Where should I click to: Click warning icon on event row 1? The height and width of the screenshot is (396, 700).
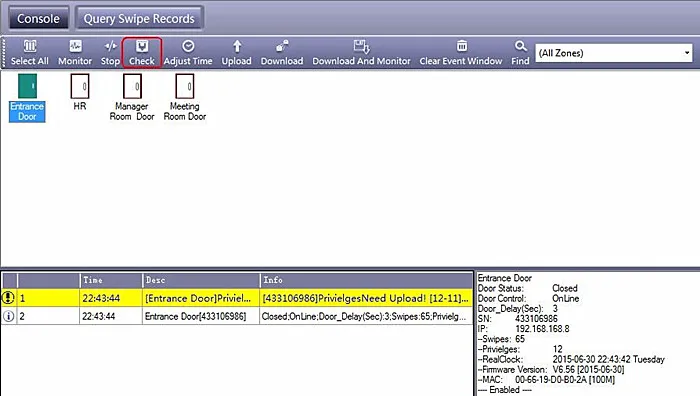[8, 298]
